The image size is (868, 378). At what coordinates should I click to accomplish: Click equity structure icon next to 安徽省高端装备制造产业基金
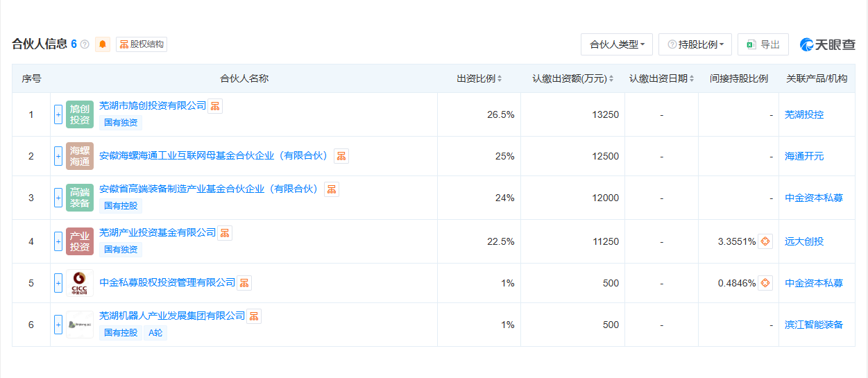(x=332, y=189)
